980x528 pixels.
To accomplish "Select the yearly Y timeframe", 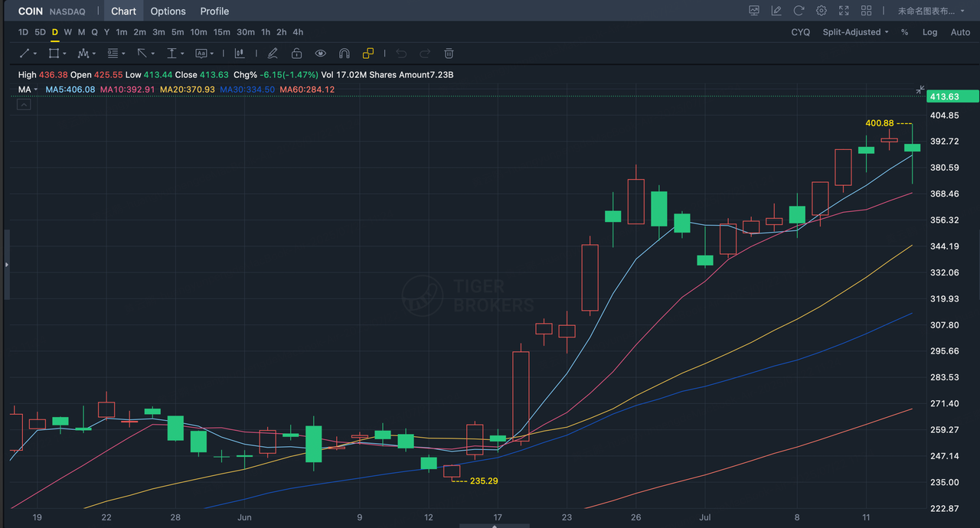I will 106,32.
